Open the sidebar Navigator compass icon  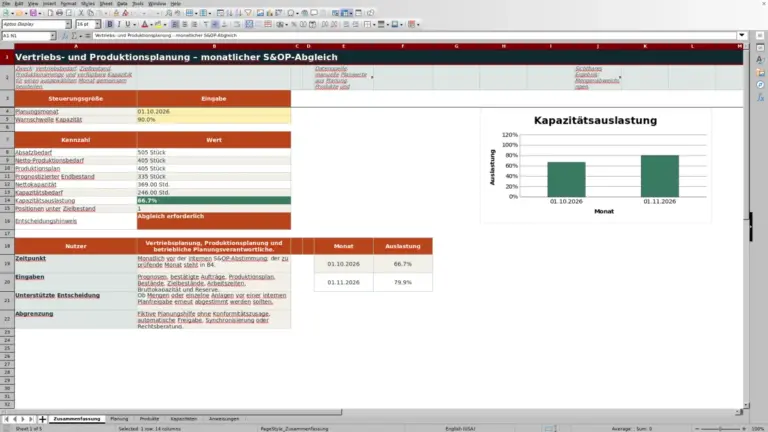pyautogui.click(x=760, y=85)
